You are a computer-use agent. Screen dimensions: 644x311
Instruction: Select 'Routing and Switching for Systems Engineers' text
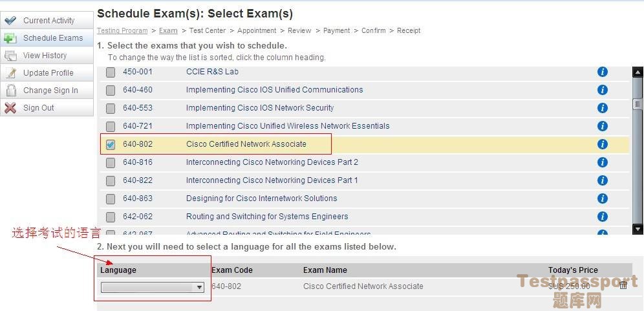click(267, 216)
